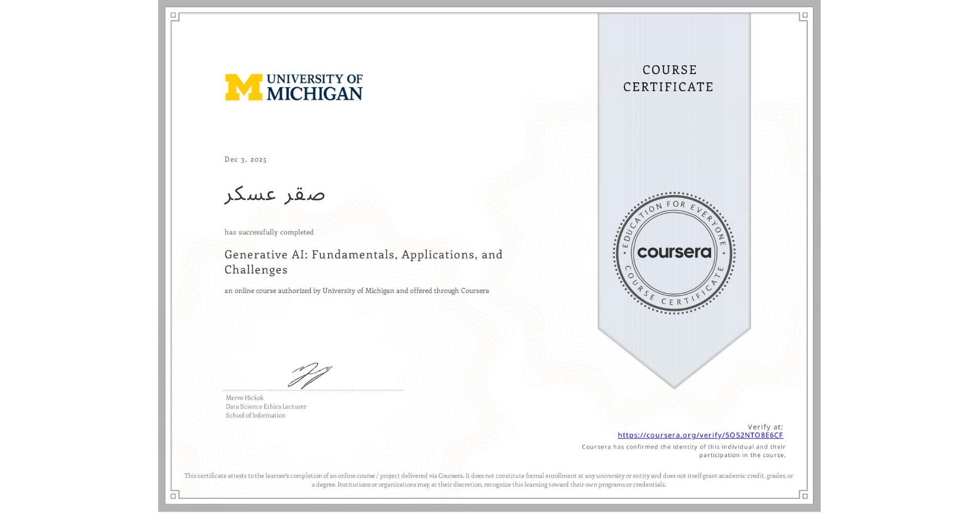Screen dimensions: 980x513
Task: Click the University of Michigan logo
Action: pos(294,87)
